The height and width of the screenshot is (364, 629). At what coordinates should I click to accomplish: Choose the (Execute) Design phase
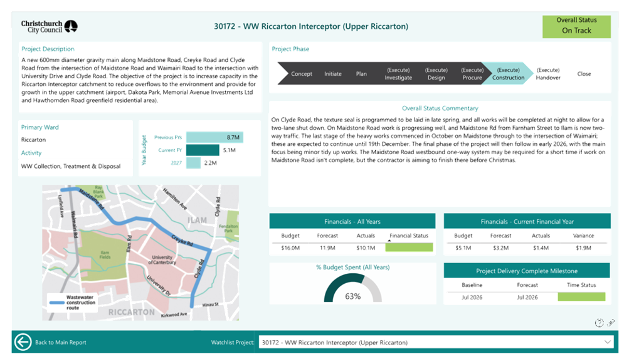[x=436, y=74]
